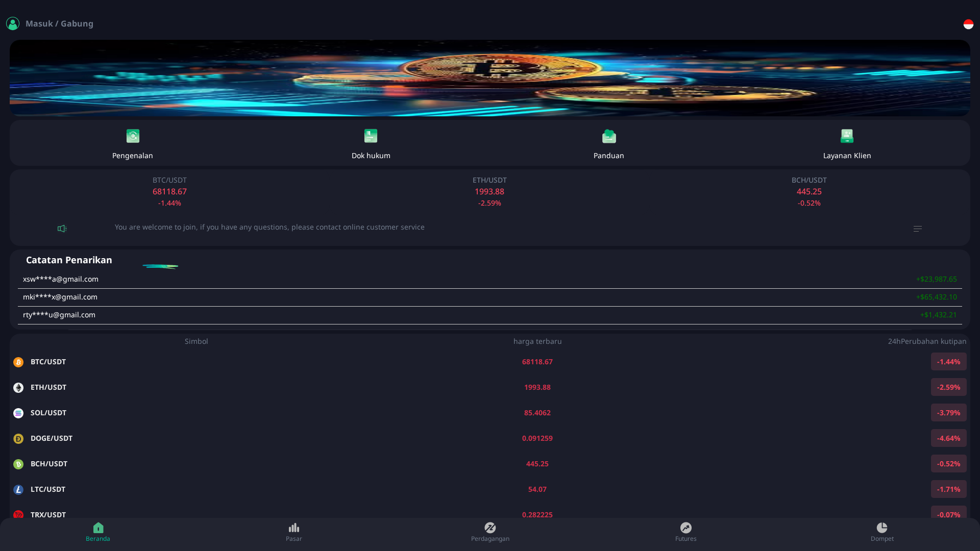The width and height of the screenshot is (980, 551).
Task: Open the Perdagangan trading section
Action: (490, 532)
